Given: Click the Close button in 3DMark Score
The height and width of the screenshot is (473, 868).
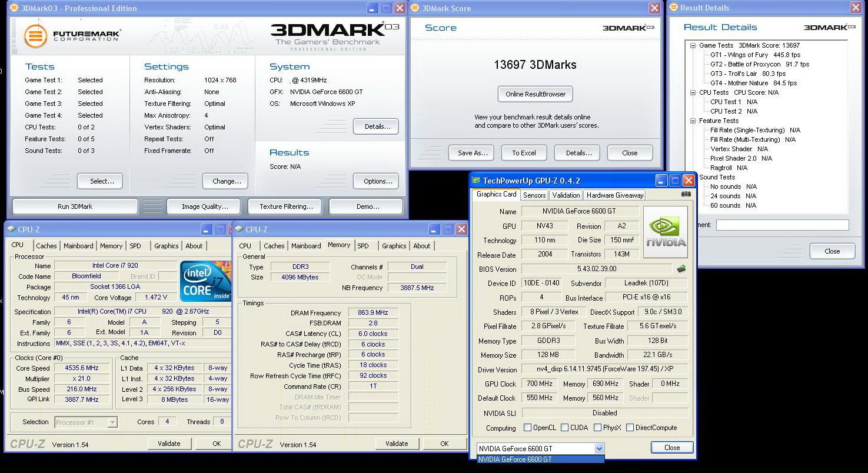Looking at the screenshot, I should (630, 153).
